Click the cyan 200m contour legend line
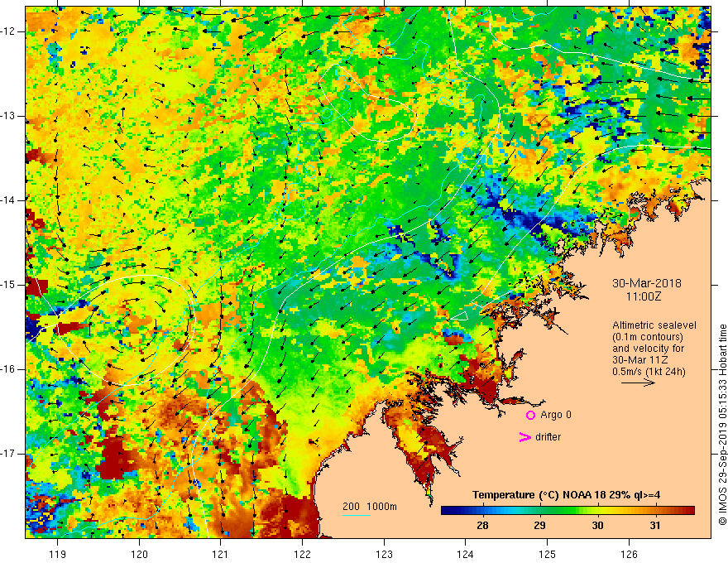728x563 pixels. click(356, 515)
